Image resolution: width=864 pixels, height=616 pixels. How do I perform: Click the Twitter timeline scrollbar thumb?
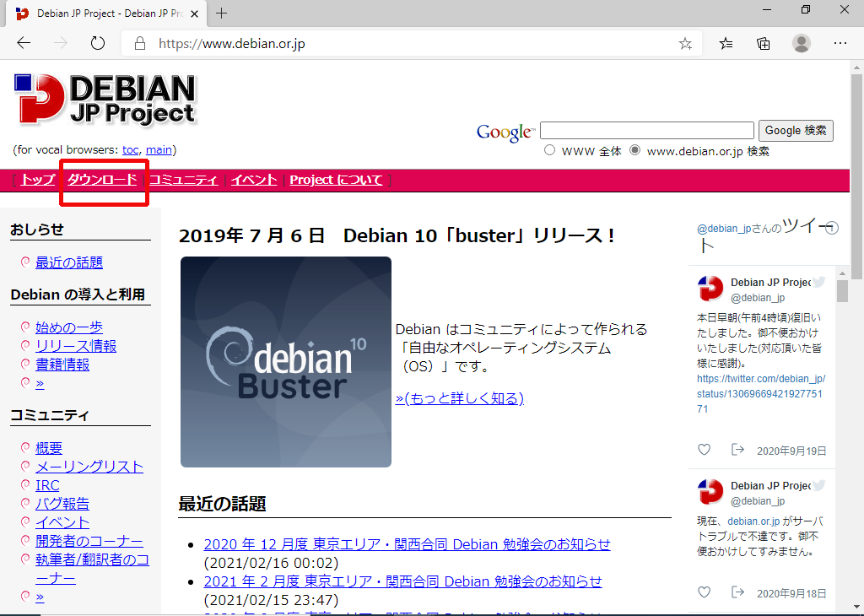[842, 291]
